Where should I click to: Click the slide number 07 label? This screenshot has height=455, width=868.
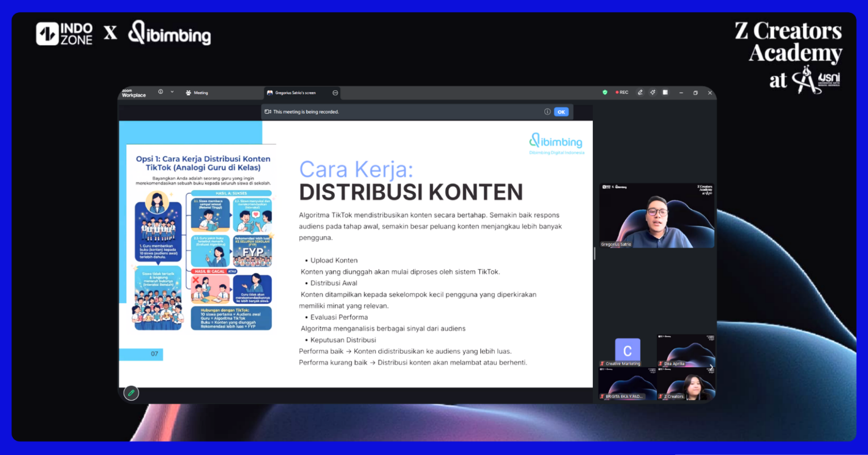[x=154, y=354]
